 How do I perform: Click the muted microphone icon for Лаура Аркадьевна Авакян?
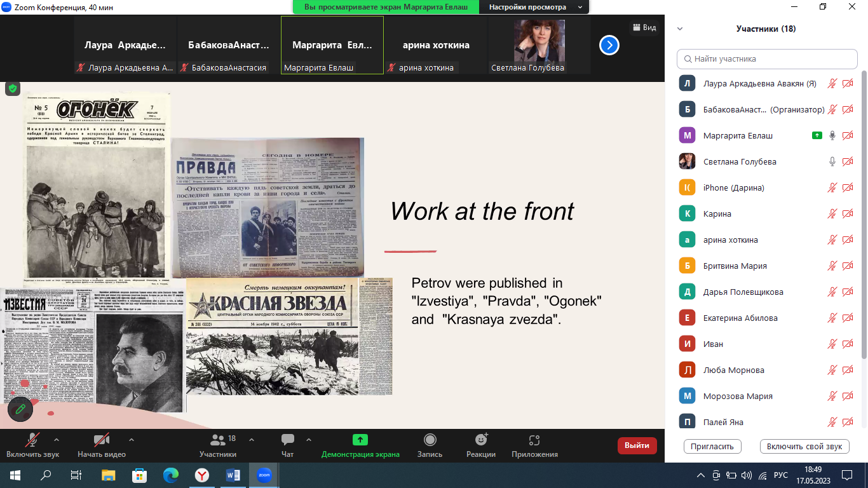[x=832, y=83]
